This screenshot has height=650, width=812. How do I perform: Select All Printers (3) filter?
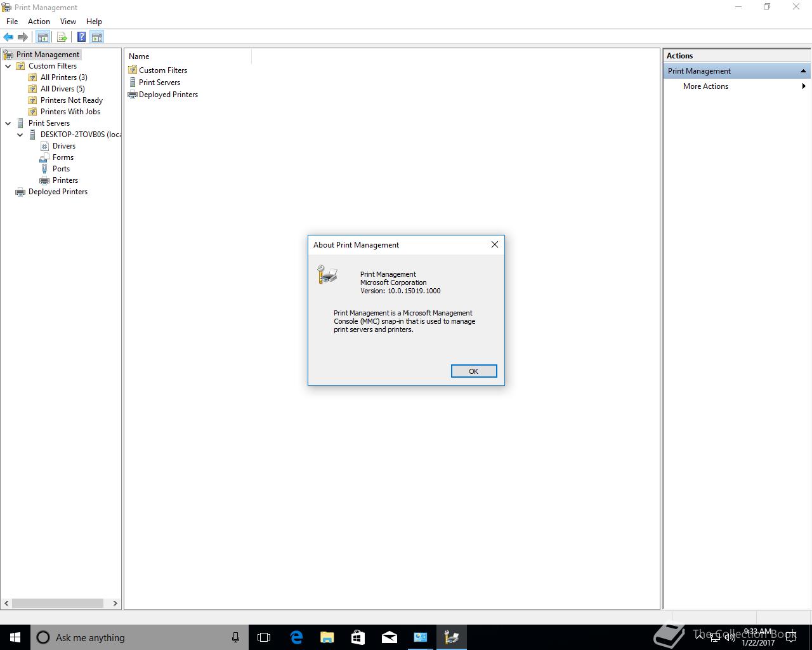click(x=64, y=77)
